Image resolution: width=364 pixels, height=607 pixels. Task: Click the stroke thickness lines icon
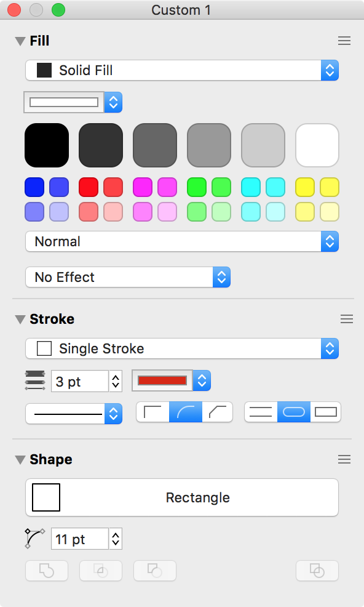(x=35, y=380)
